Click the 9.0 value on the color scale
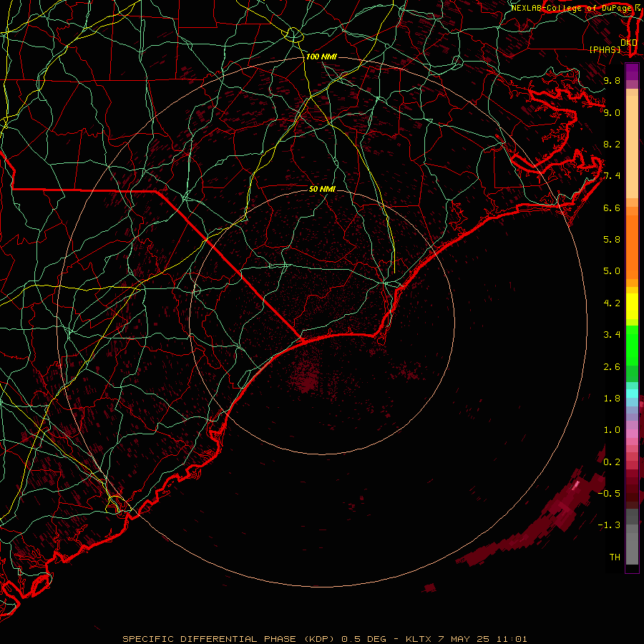 (612, 112)
